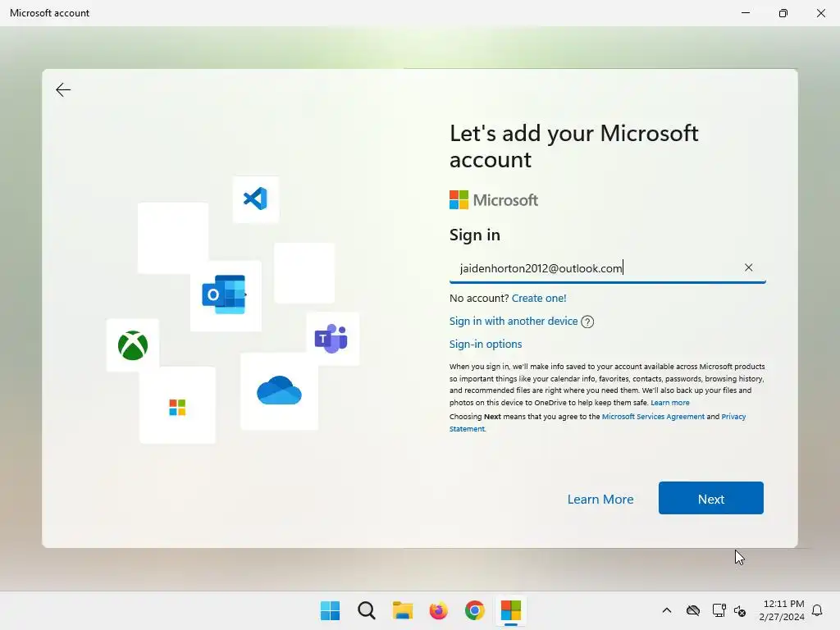Open the Windows Start menu

pyautogui.click(x=330, y=610)
